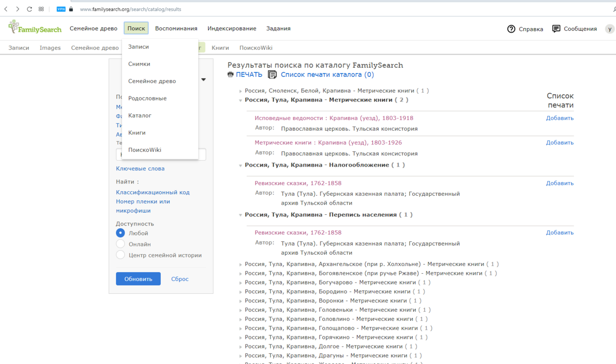Open Исповедные ведомости : Крапивна (уезд), 1803-1918
The image size is (616, 364).
(334, 118)
